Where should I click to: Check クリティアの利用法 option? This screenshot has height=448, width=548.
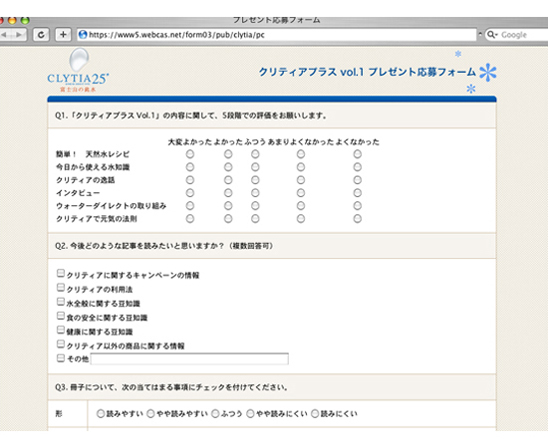61,288
